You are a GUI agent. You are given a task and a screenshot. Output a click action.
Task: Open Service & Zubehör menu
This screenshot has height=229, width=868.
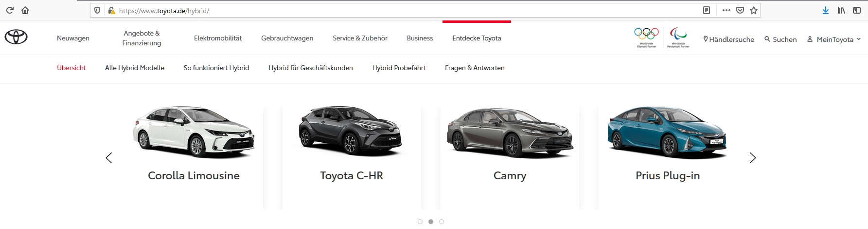[360, 38]
